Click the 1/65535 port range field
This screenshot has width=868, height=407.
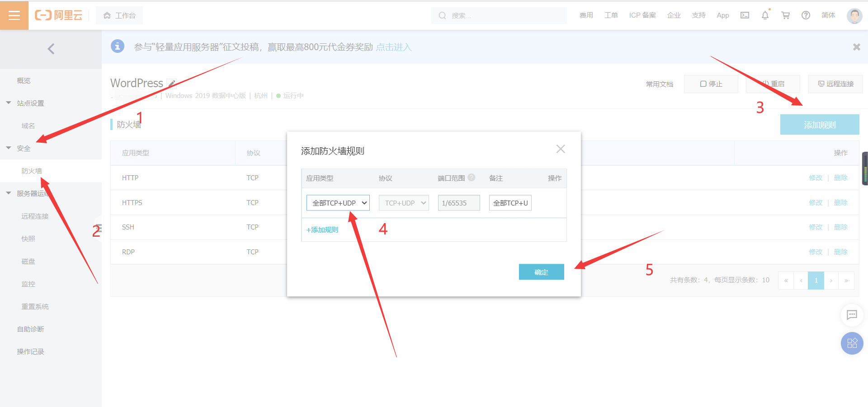click(x=459, y=203)
